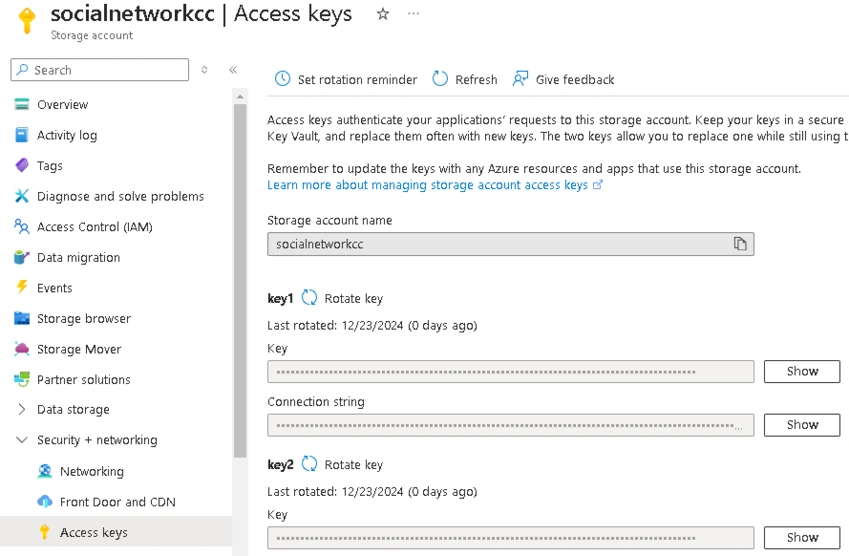The height and width of the screenshot is (556, 849).
Task: Click the socialnetworkcc | Access keys title
Action: tap(201, 14)
